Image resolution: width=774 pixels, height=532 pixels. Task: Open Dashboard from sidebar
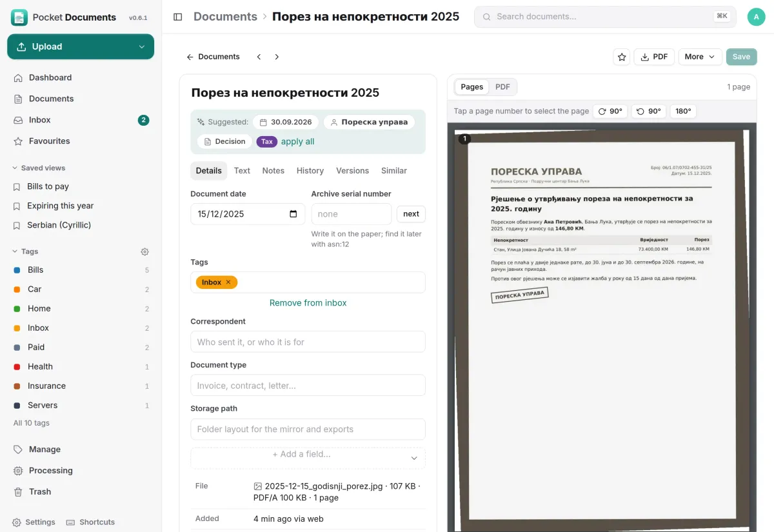coord(81,77)
